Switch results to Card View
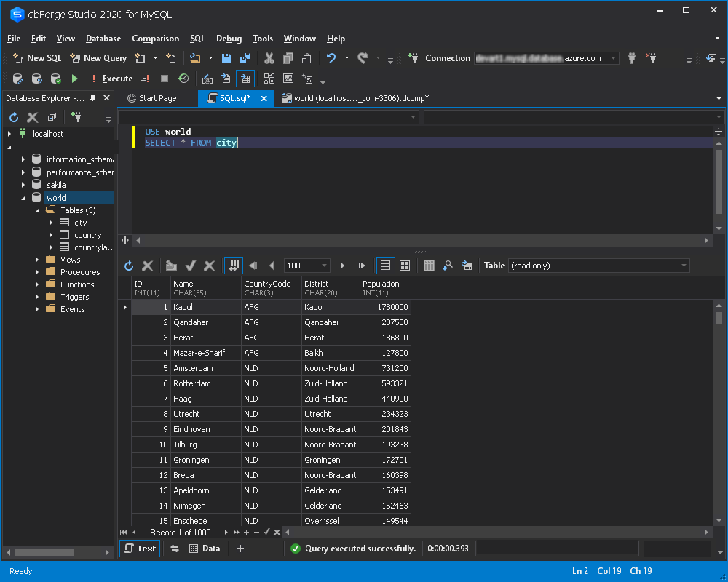Screen dimensions: 728x582 405,266
